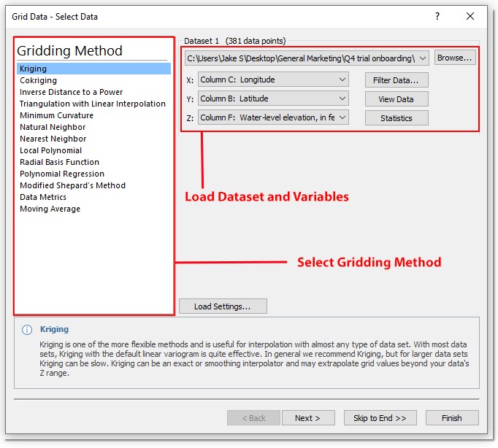Choose Triangulation with Linear Interpolation
The image size is (498, 448).
[92, 104]
